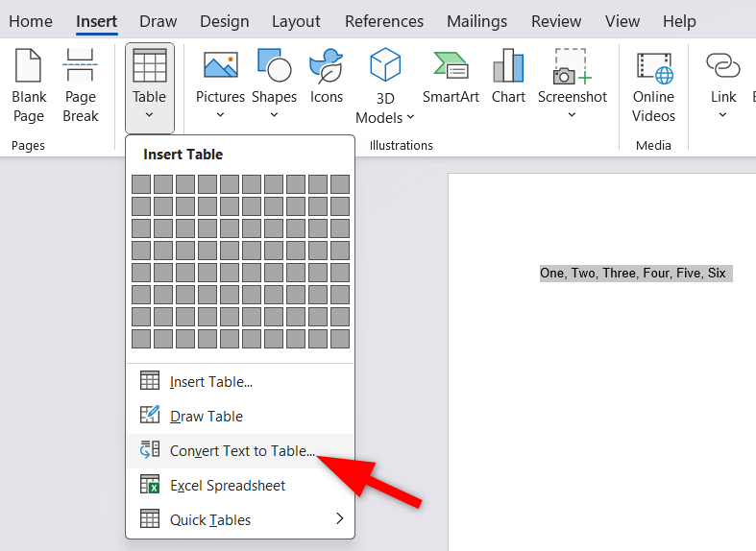Expand the 3D Models dropdown arrow
The image size is (756, 551).
[x=410, y=117]
